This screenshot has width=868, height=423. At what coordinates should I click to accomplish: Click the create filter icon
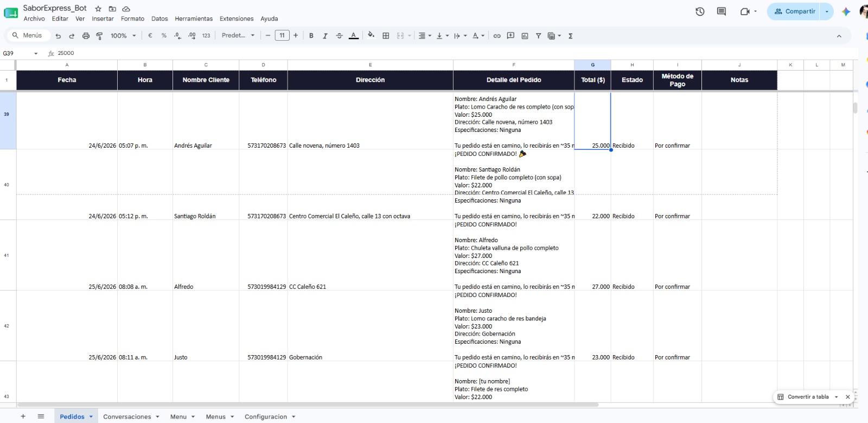coord(539,36)
